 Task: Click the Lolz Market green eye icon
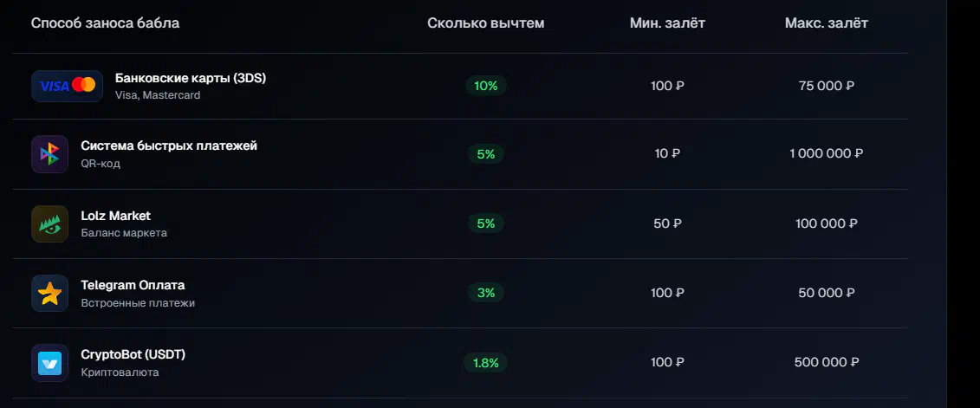pos(49,223)
